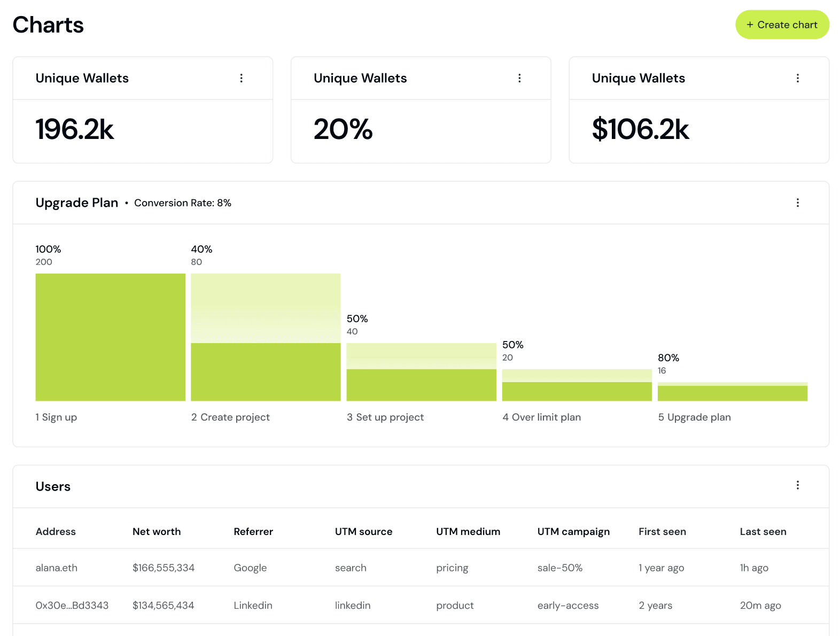Click the UTM source column header
This screenshot has width=840, height=636.
pyautogui.click(x=363, y=532)
